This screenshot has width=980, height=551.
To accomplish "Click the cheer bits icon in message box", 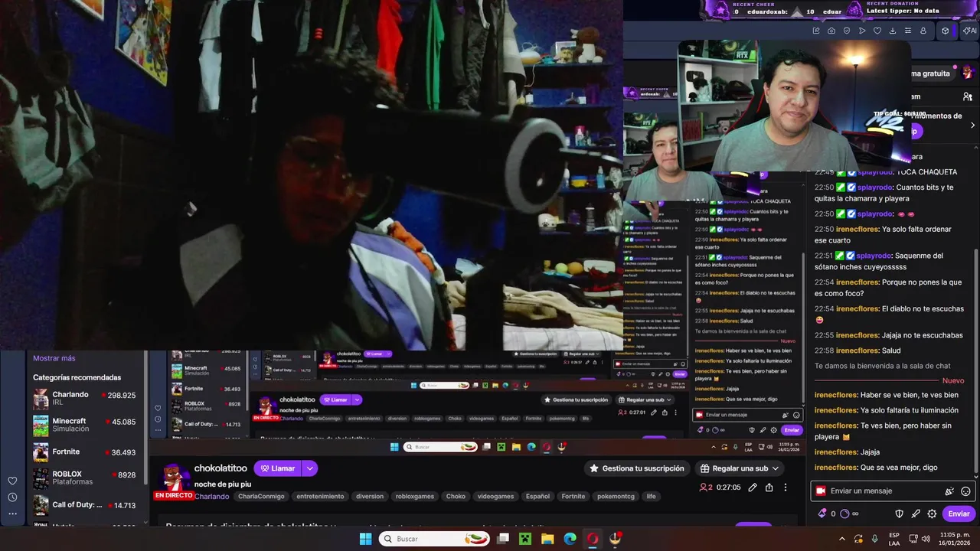I will 949,491.
